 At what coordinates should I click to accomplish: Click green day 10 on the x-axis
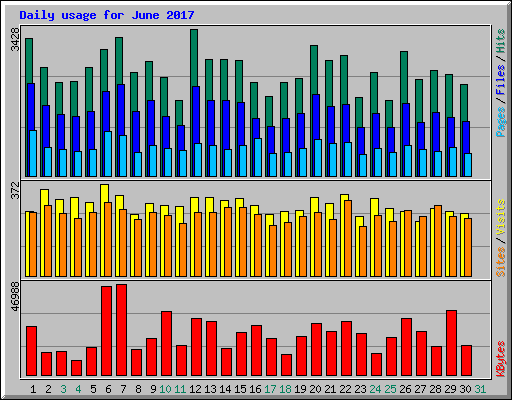[165, 389]
